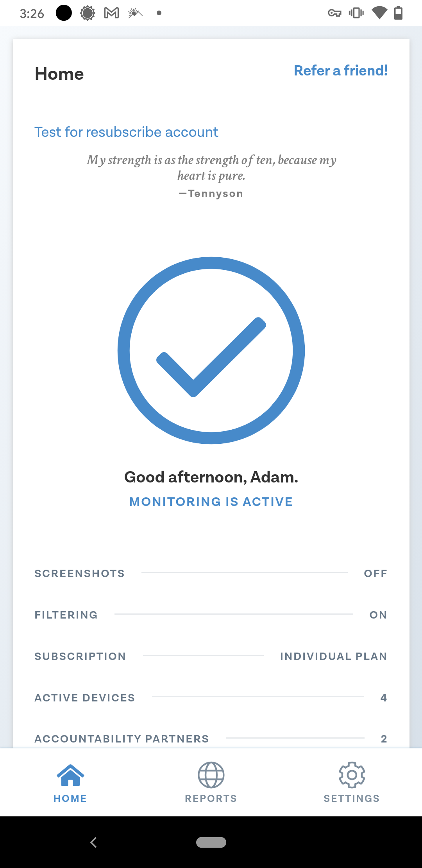Tap the VPN key icon in status bar
This screenshot has height=868, width=422.
tap(334, 13)
